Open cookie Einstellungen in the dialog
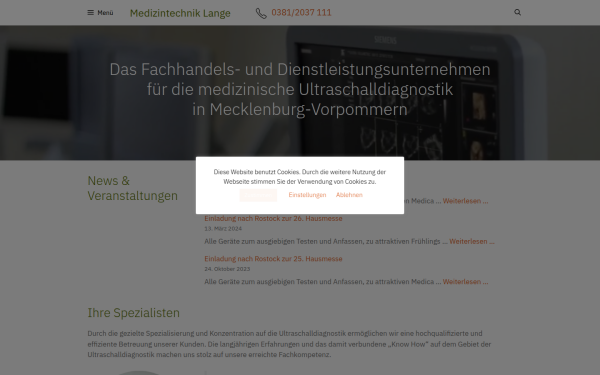 (307, 195)
